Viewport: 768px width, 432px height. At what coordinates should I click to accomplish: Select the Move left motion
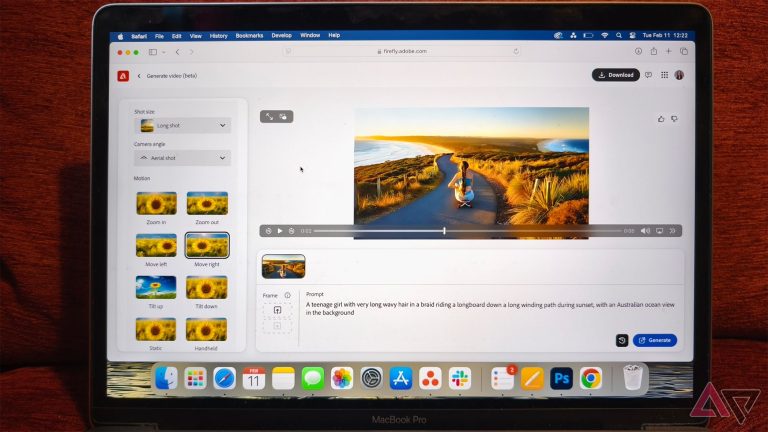156,245
